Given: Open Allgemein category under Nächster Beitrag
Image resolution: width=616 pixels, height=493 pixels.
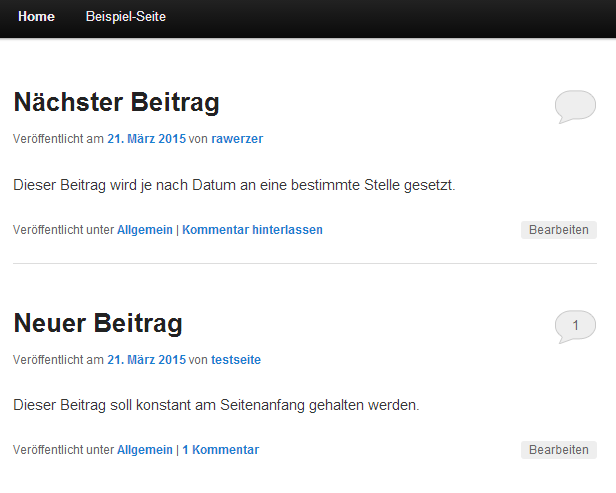Looking at the screenshot, I should (x=145, y=230).
